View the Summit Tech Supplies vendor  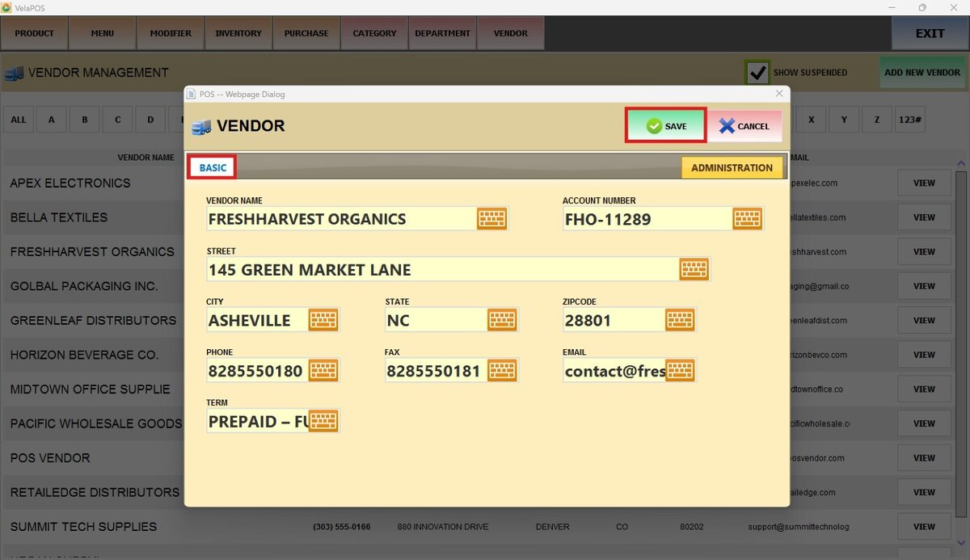coord(924,526)
